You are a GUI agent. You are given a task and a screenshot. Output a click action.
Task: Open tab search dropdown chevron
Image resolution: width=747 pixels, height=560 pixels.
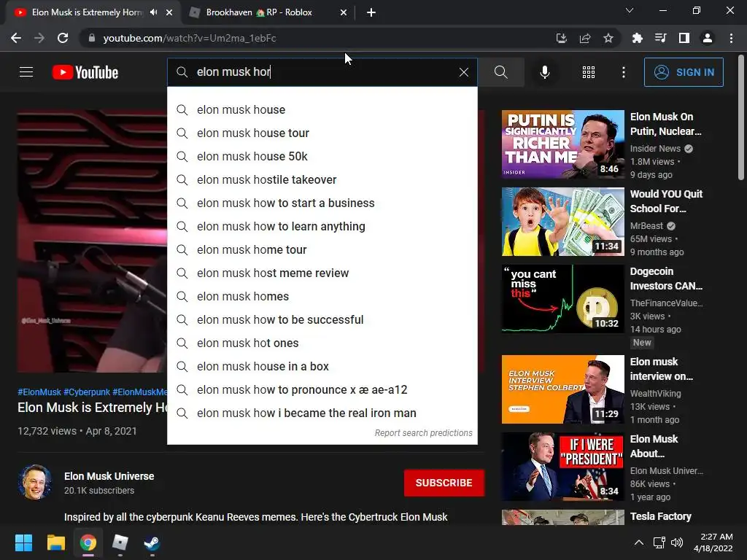[x=630, y=10]
